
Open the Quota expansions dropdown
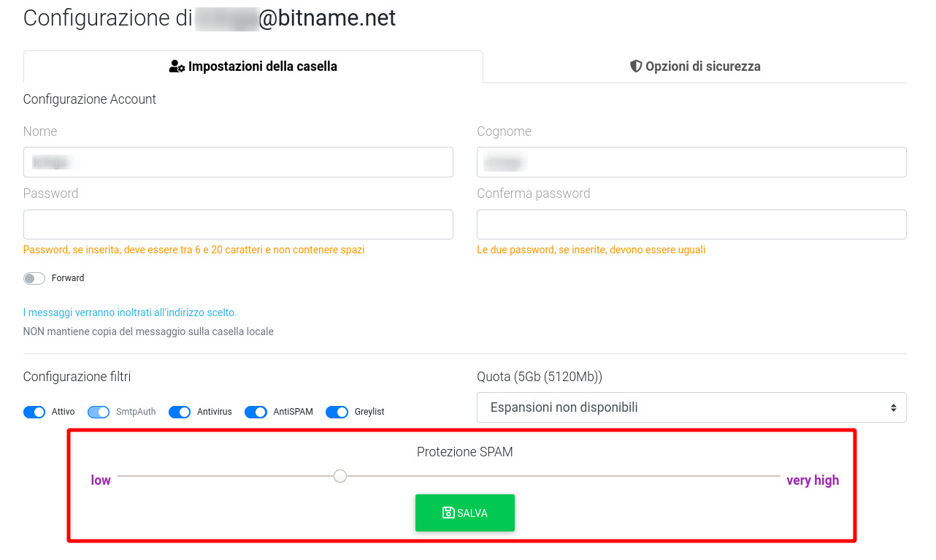point(691,407)
